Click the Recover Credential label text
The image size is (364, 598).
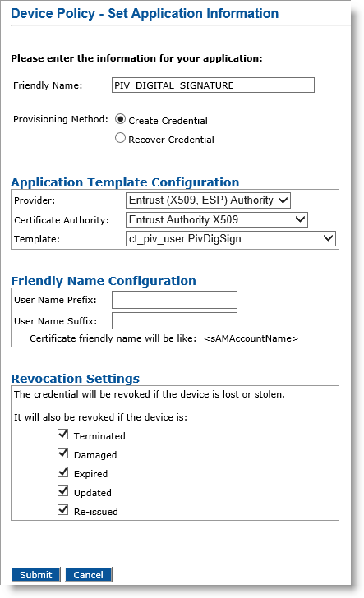(171, 140)
